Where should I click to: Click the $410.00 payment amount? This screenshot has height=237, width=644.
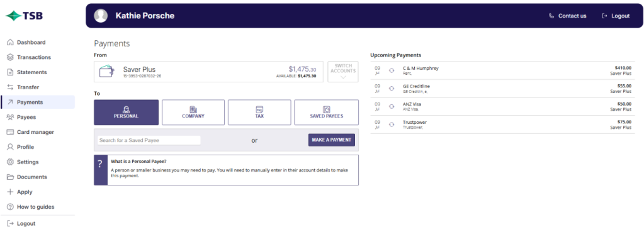623,68
